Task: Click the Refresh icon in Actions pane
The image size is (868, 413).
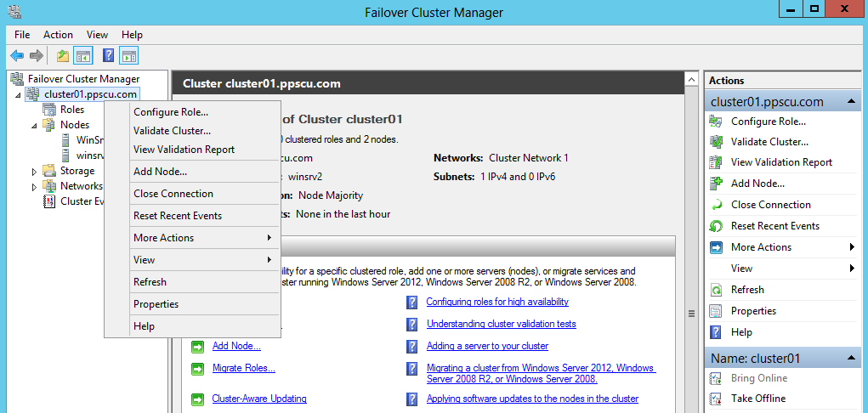Action: [716, 290]
